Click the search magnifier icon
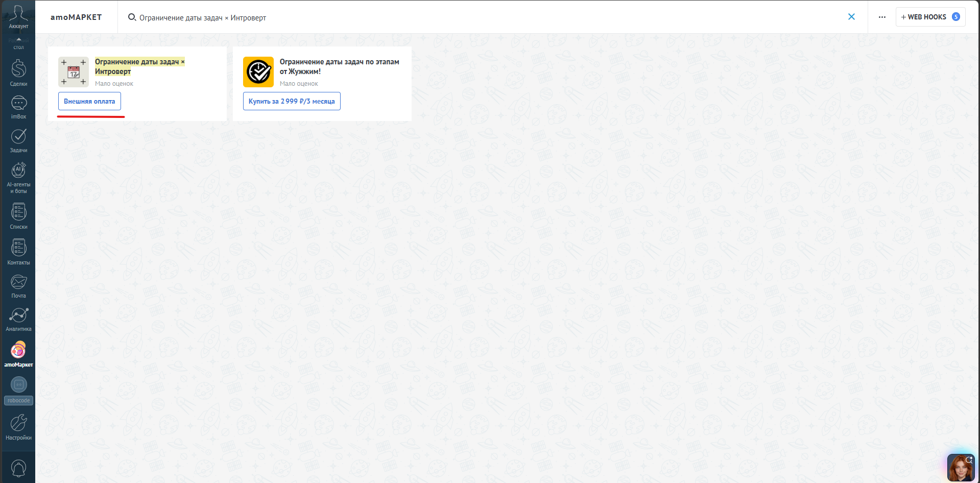Screen dimensions: 980x483 (132, 17)
